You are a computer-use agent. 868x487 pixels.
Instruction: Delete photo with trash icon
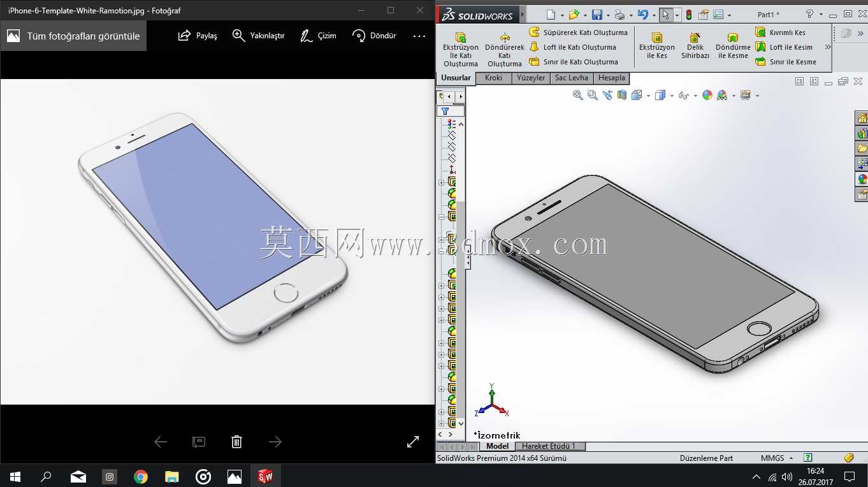click(x=236, y=442)
